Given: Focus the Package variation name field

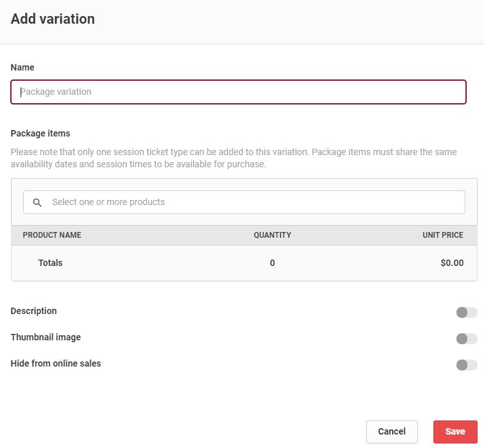Looking at the screenshot, I should [238, 92].
